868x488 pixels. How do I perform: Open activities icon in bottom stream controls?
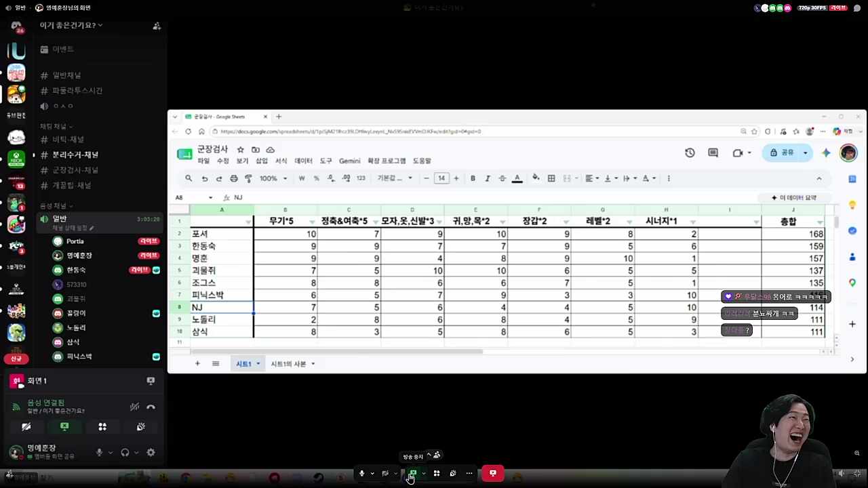(437, 473)
